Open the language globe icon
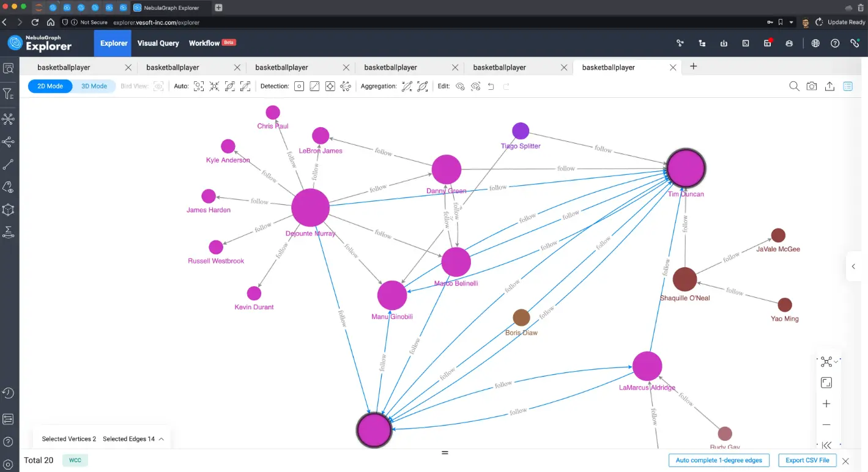This screenshot has width=868, height=472. pos(815,43)
